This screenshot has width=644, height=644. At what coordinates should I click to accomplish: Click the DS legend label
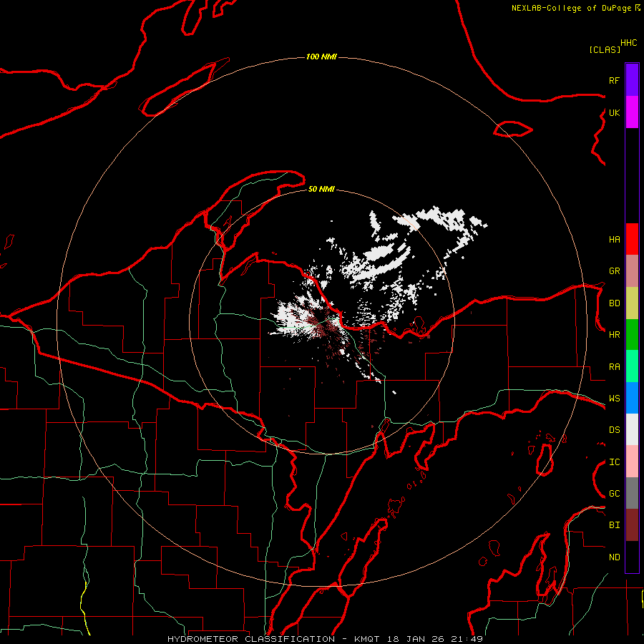click(614, 430)
